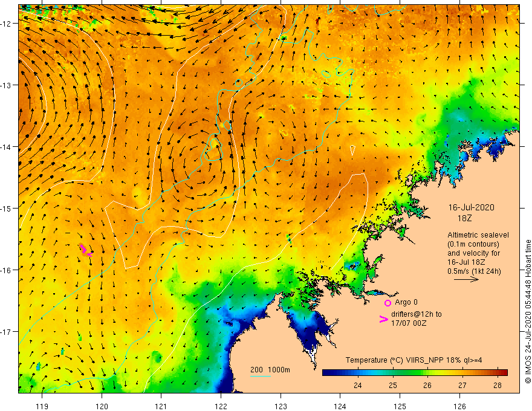This screenshot has width=532, height=411.
Task: Click the '(0.1m contours)' text
Action: tap(473, 244)
